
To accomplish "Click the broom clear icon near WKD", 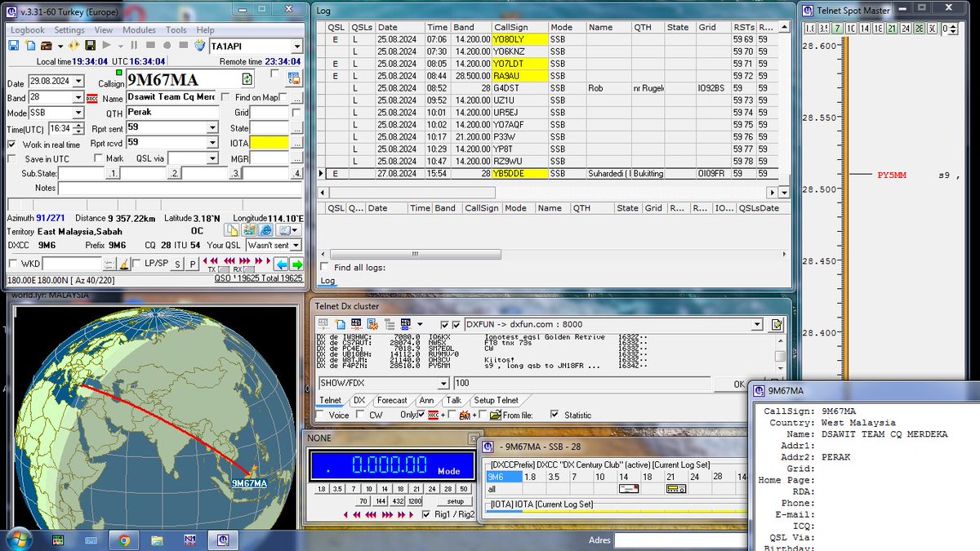I will (x=123, y=264).
